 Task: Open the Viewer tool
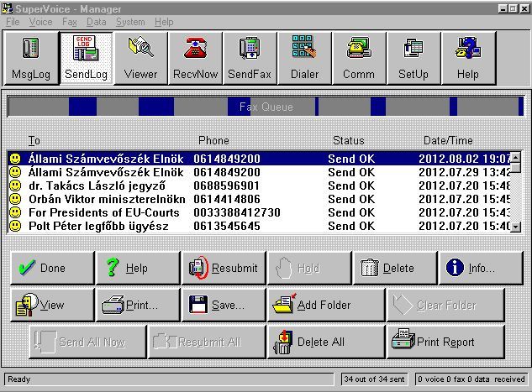coord(141,58)
